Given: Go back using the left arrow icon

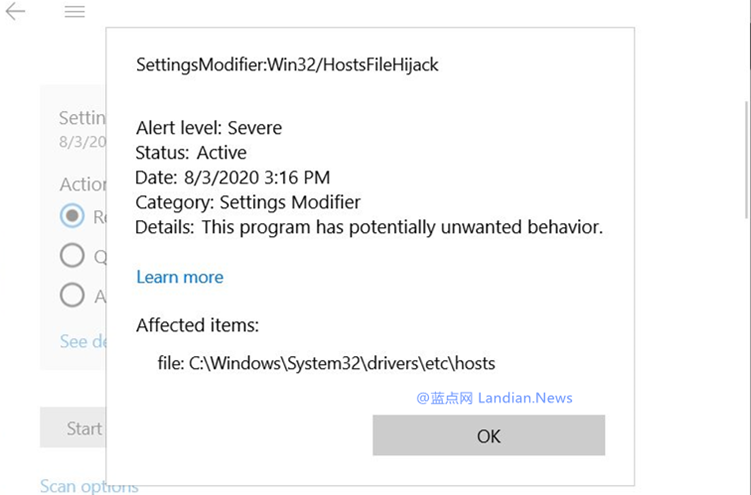Looking at the screenshot, I should (15, 11).
